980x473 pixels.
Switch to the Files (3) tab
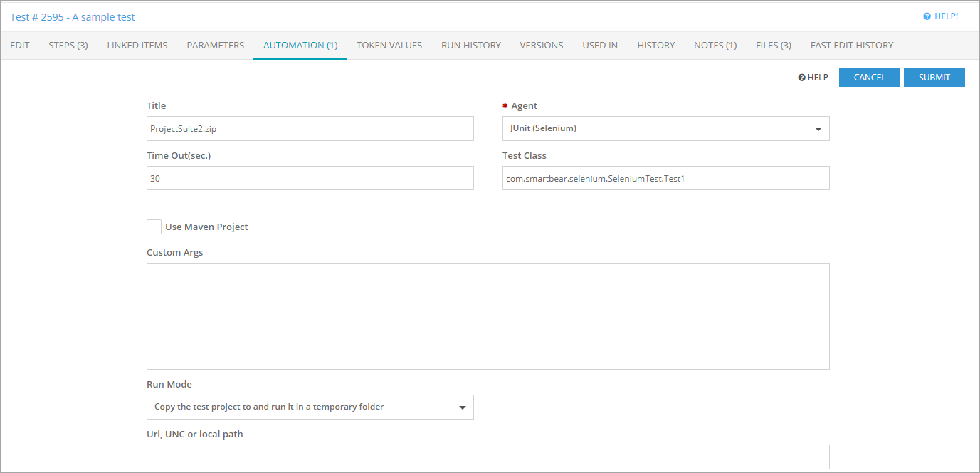(x=773, y=45)
